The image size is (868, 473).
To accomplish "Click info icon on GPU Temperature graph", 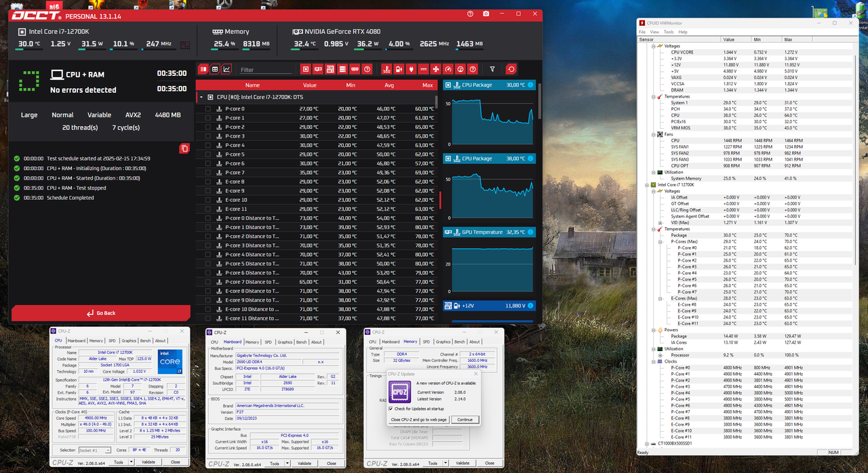I will [x=531, y=232].
